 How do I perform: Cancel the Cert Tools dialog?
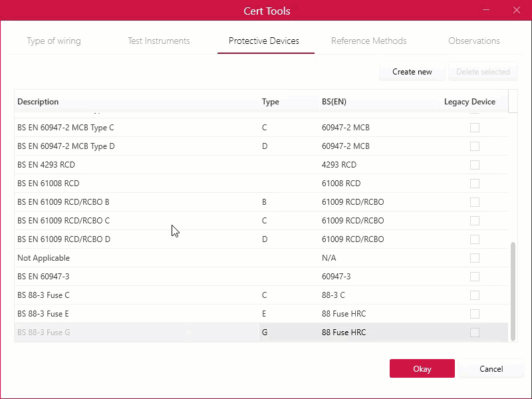pyautogui.click(x=491, y=368)
